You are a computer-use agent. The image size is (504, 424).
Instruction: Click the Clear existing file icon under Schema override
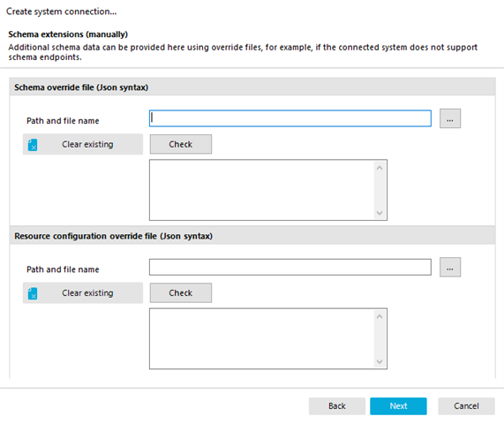[x=33, y=145]
